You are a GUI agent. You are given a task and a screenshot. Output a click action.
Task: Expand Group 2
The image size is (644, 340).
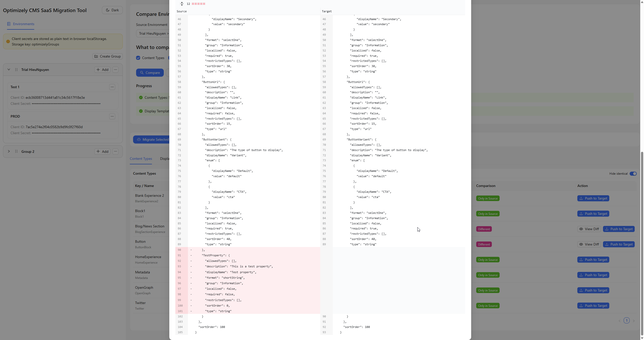(x=9, y=151)
